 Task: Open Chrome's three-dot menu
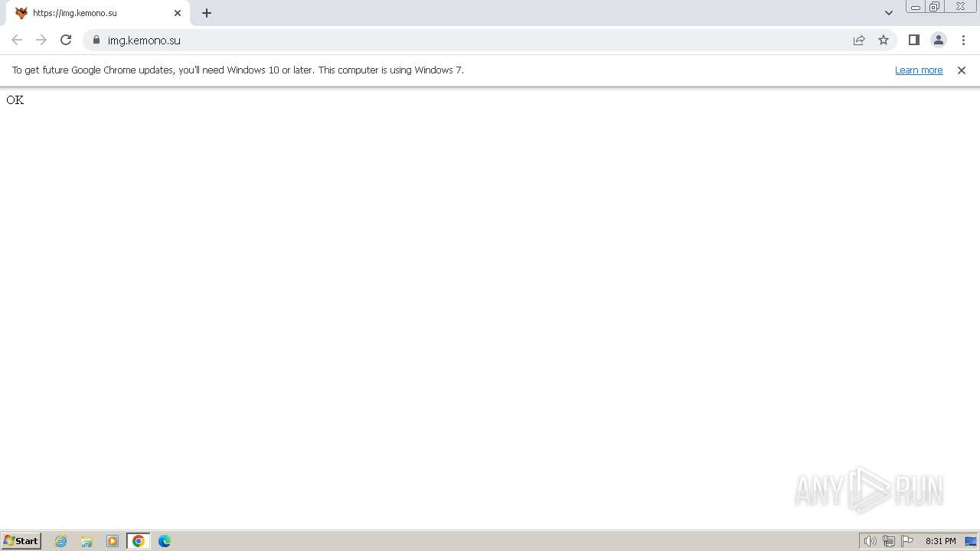pos(963,40)
